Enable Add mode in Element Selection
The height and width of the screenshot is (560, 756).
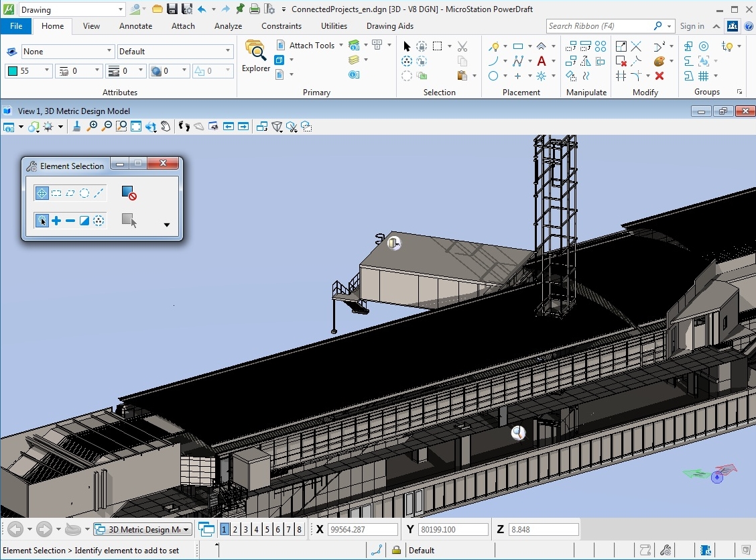click(56, 221)
